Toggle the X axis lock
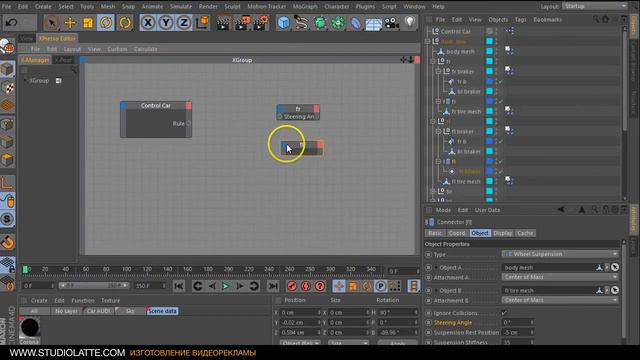This screenshot has height=360, width=640. point(148,22)
